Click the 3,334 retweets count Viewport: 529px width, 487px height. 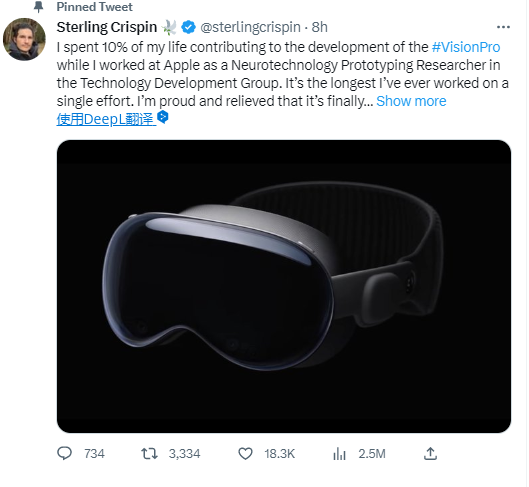pyautogui.click(x=184, y=454)
